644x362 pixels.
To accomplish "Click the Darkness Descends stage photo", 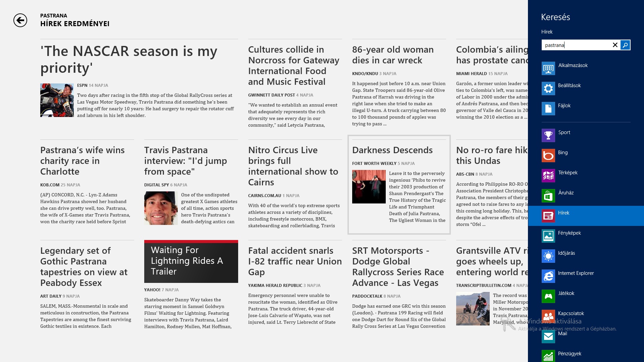I will pyautogui.click(x=369, y=187).
